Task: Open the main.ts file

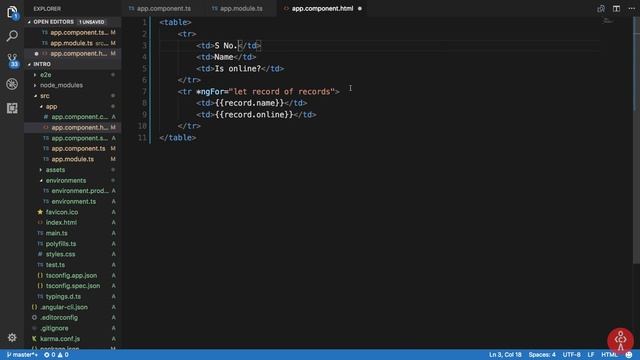Action: (73, 233)
